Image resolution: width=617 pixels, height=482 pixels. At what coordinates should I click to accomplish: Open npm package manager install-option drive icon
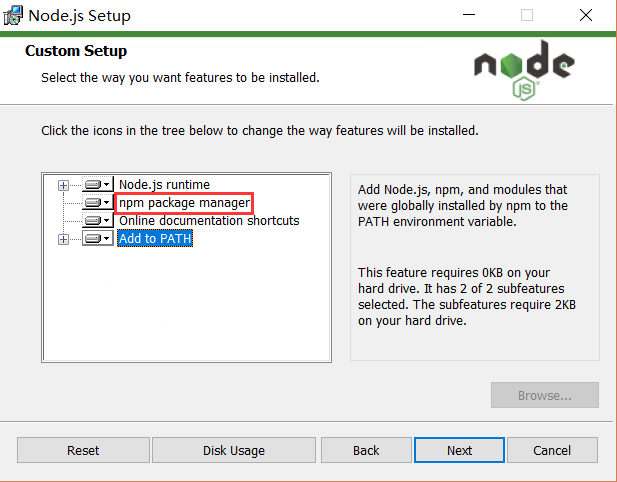pyautogui.click(x=98, y=203)
